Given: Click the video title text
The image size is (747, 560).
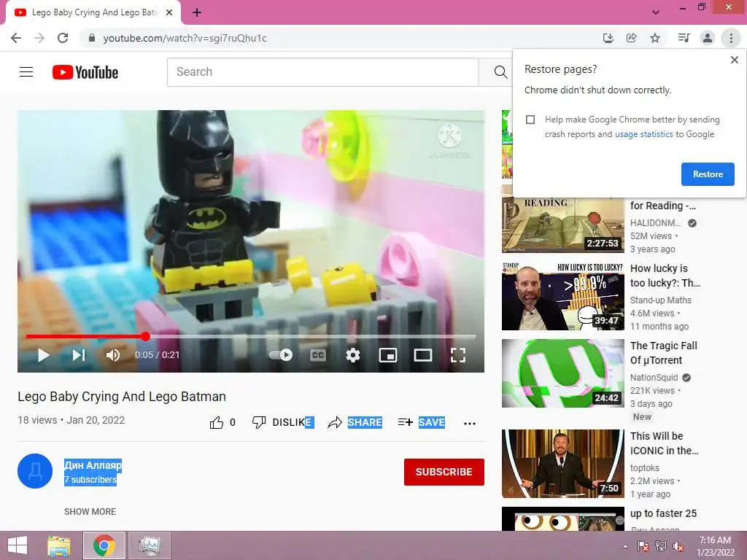Looking at the screenshot, I should pyautogui.click(x=122, y=397).
